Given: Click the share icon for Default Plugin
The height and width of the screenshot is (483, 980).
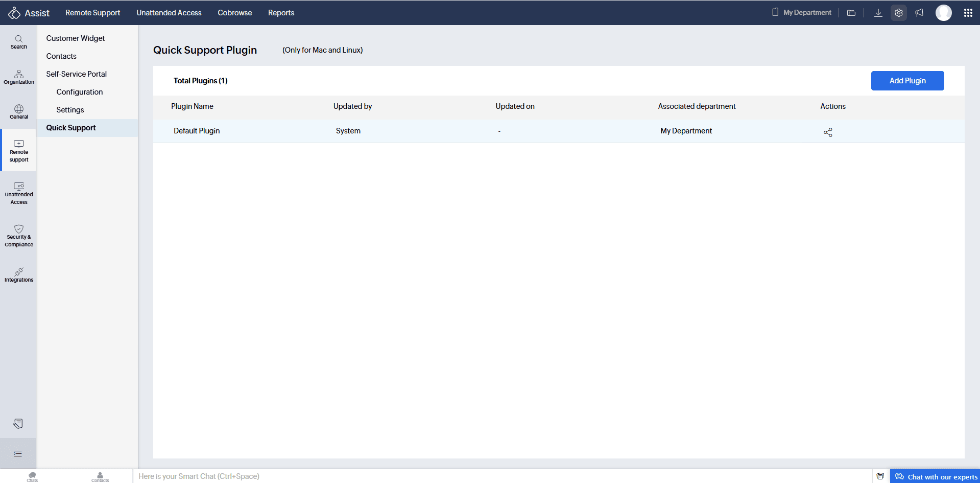Looking at the screenshot, I should click(x=828, y=132).
